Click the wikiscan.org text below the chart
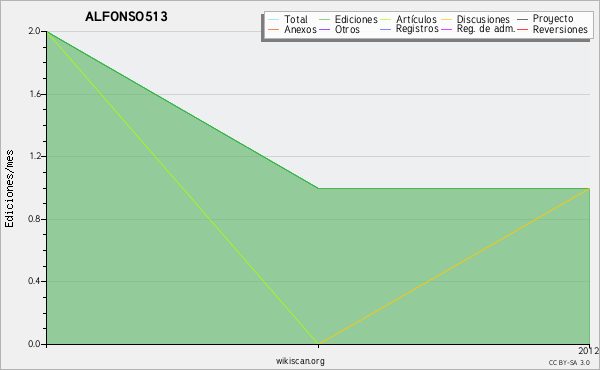Image resolution: width=600 pixels, height=370 pixels. coord(300,360)
